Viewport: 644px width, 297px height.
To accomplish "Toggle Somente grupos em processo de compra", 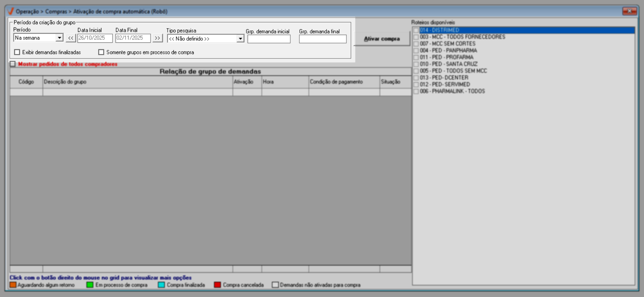I will [x=101, y=52].
